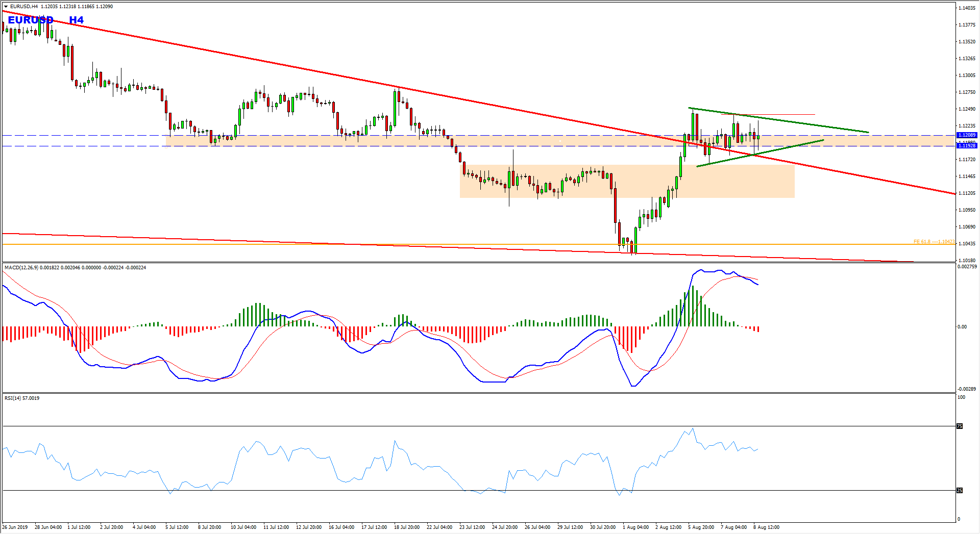Click the 18 Jul 20:00 time label

coord(407,527)
